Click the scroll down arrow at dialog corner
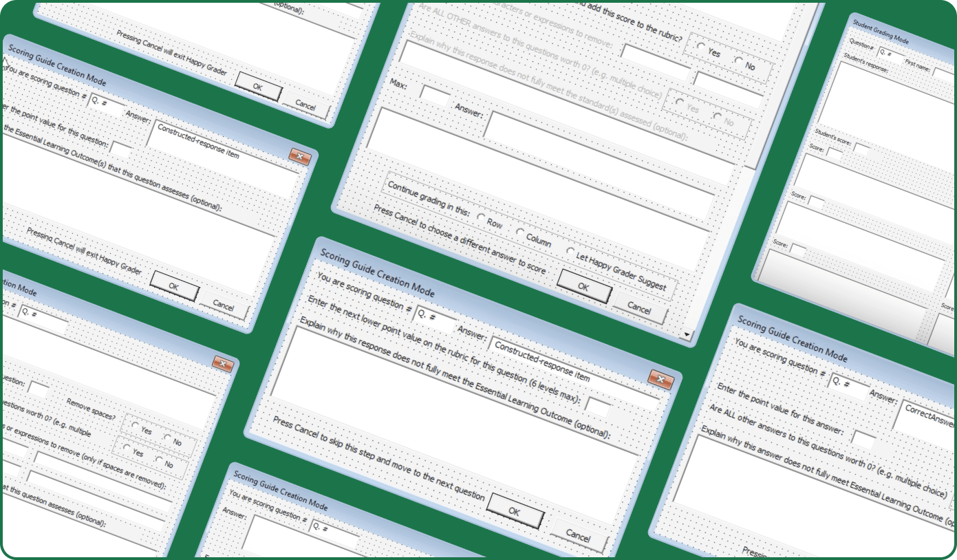The image size is (957, 560). (686, 334)
